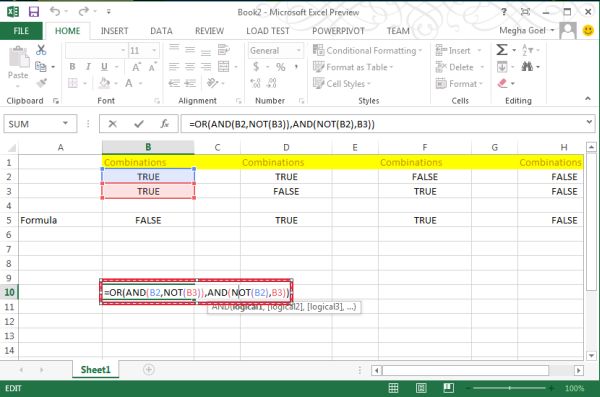This screenshot has width=600, height=397.
Task: Click Accounting Number Format dollar icon
Action: click(x=256, y=67)
